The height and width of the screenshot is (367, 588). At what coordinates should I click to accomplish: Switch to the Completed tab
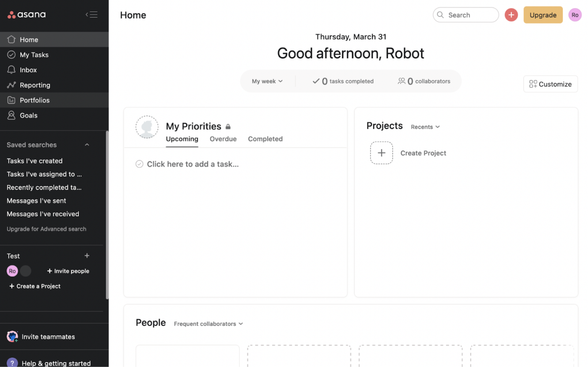click(x=265, y=139)
